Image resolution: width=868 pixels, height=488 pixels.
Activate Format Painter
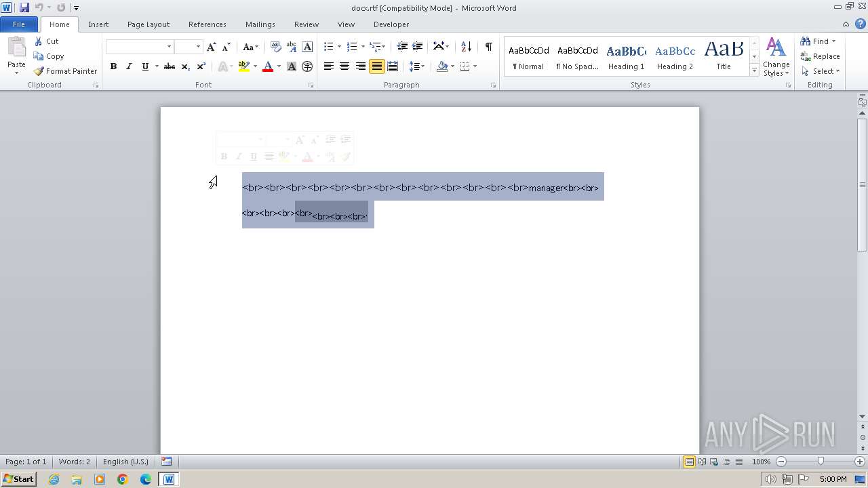coord(65,71)
